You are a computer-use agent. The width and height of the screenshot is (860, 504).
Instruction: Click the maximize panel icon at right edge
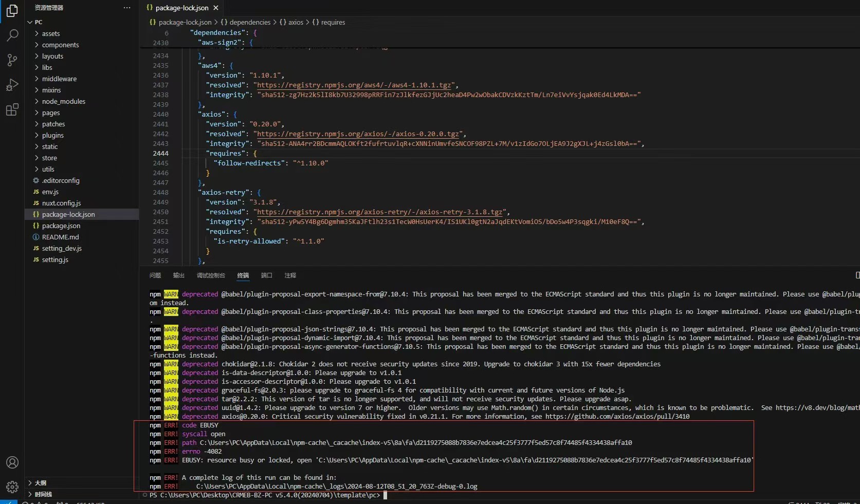pyautogui.click(x=857, y=275)
